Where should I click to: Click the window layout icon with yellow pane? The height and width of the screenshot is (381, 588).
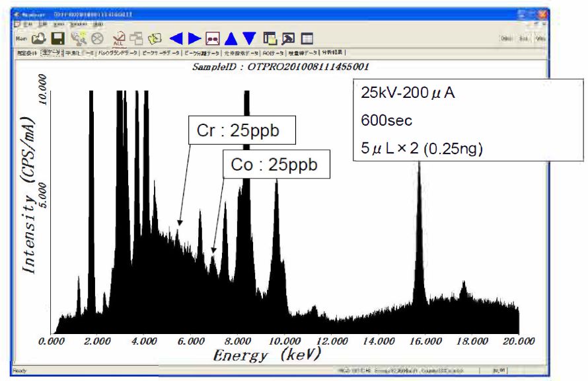coord(270,38)
